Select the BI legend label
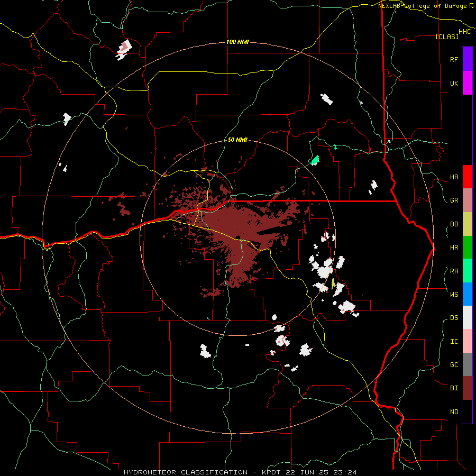 coord(454,388)
